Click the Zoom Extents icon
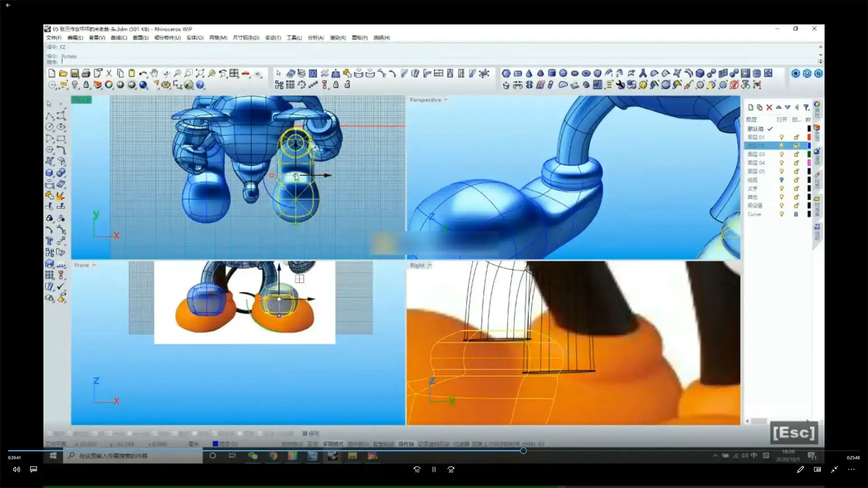Viewport: 868px width, 488px height. point(200,73)
